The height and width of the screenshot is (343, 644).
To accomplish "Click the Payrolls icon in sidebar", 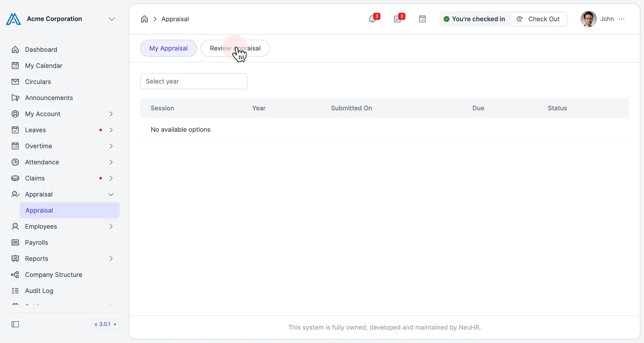I will tap(15, 243).
